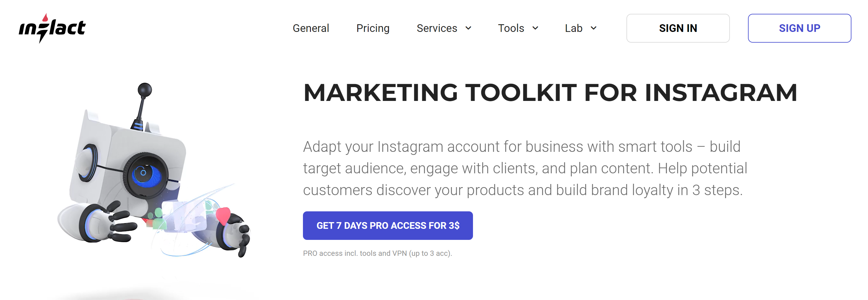Expand the Lab dropdown chevron
Screen dimensions: 868x300
pyautogui.click(x=594, y=28)
